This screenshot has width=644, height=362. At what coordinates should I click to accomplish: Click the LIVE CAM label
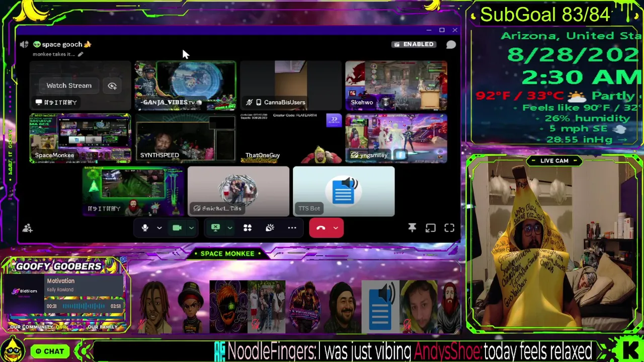pyautogui.click(x=554, y=161)
